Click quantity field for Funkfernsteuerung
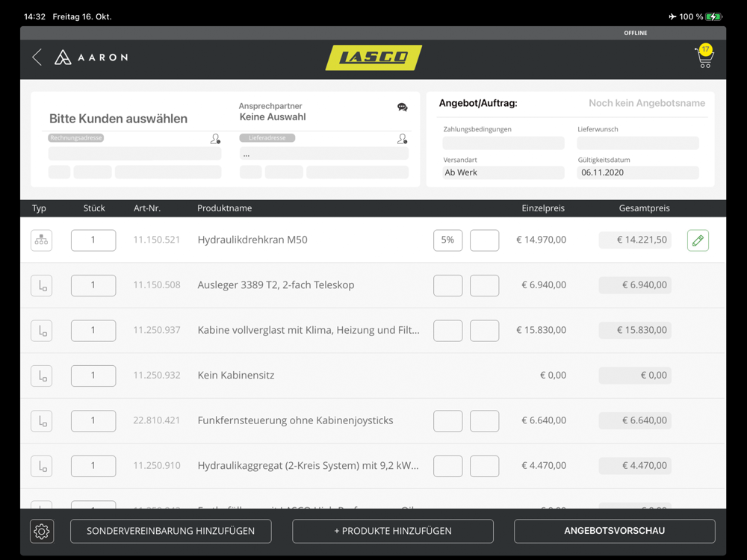 point(93,421)
